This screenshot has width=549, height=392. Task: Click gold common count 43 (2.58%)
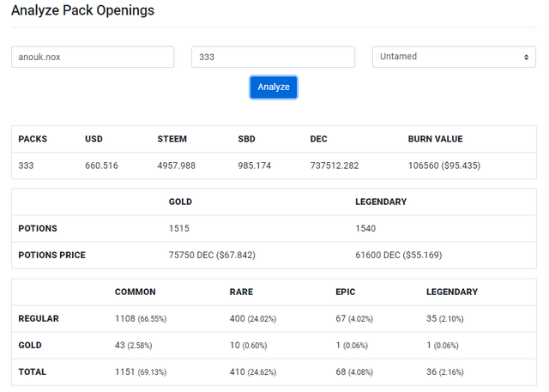pyautogui.click(x=134, y=345)
